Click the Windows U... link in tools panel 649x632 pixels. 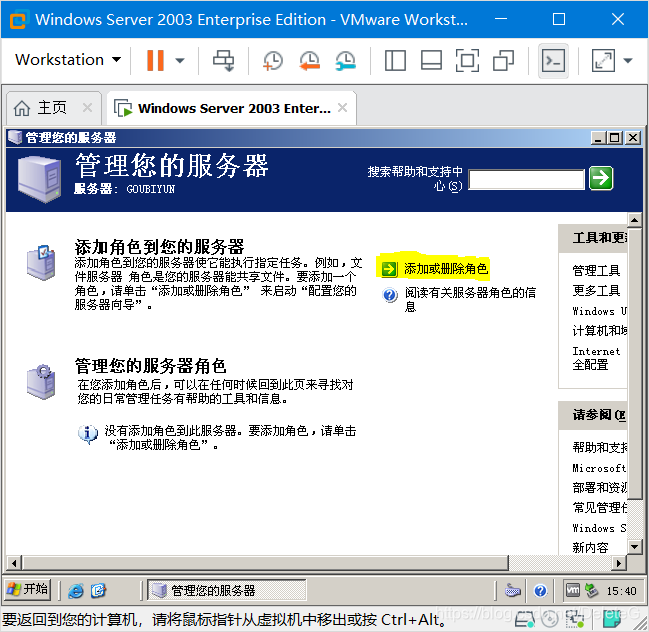599,311
